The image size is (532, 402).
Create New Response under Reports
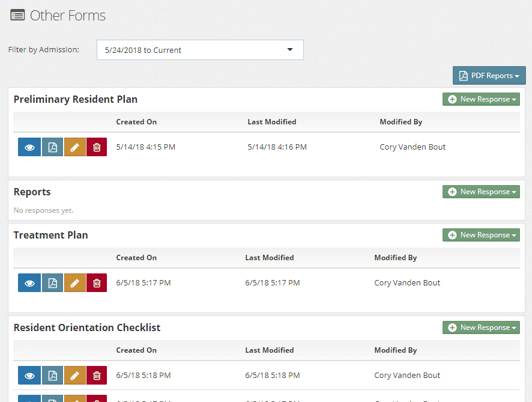coord(481,192)
